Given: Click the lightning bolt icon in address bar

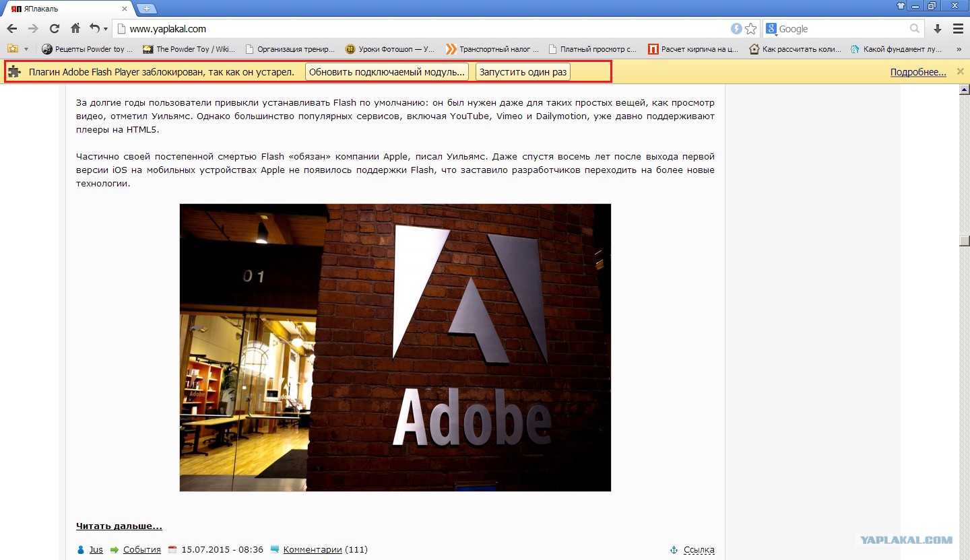Looking at the screenshot, I should tap(736, 29).
